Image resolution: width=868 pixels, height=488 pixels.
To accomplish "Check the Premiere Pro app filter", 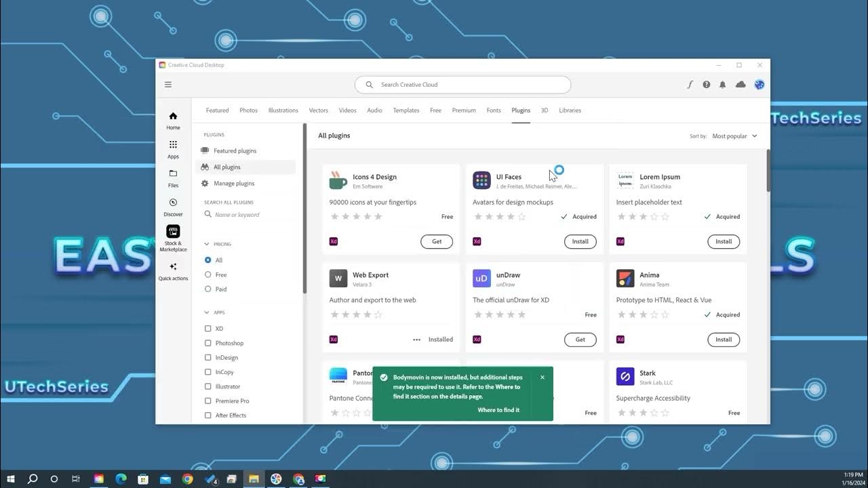I will pos(208,401).
